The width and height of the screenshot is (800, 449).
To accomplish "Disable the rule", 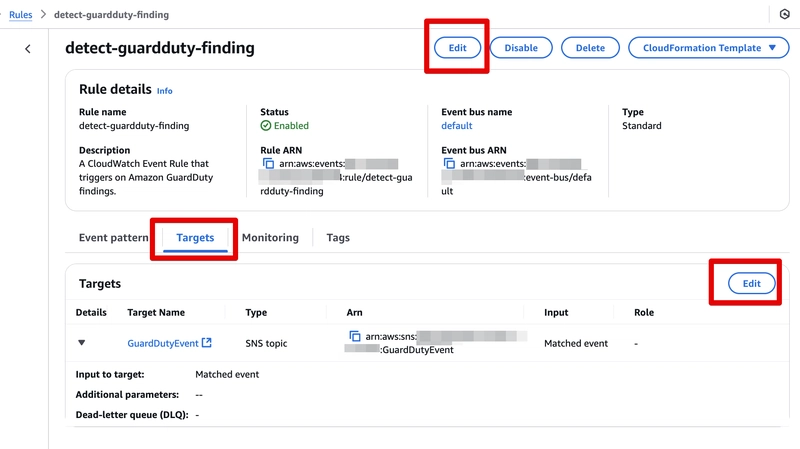I will tap(521, 48).
